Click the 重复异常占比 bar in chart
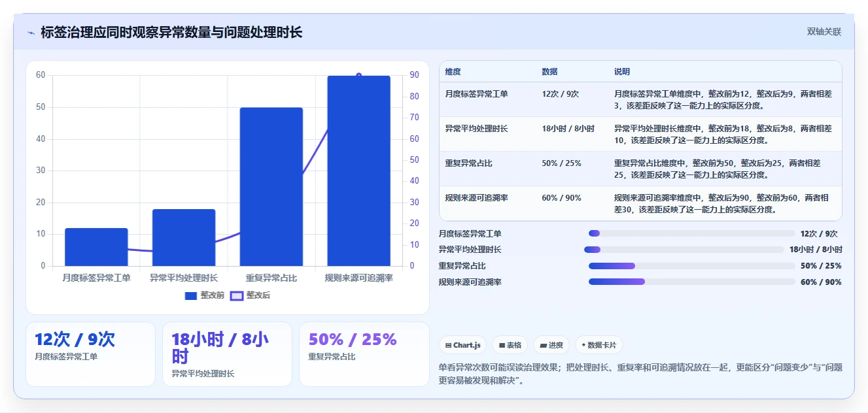 tap(271, 187)
